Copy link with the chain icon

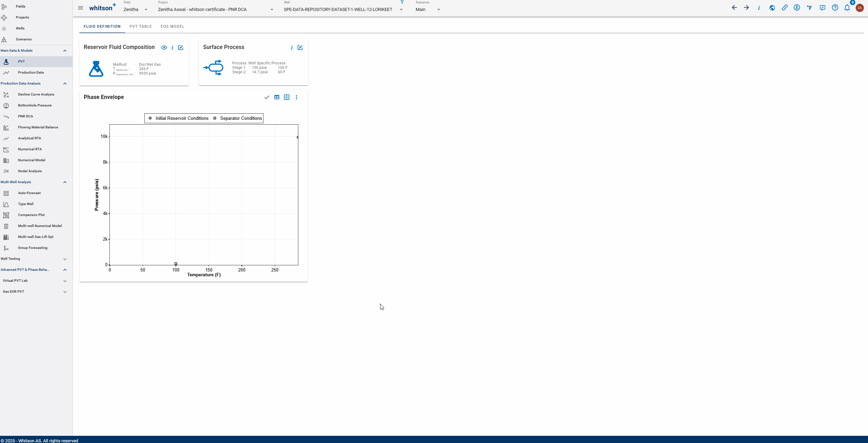785,8
